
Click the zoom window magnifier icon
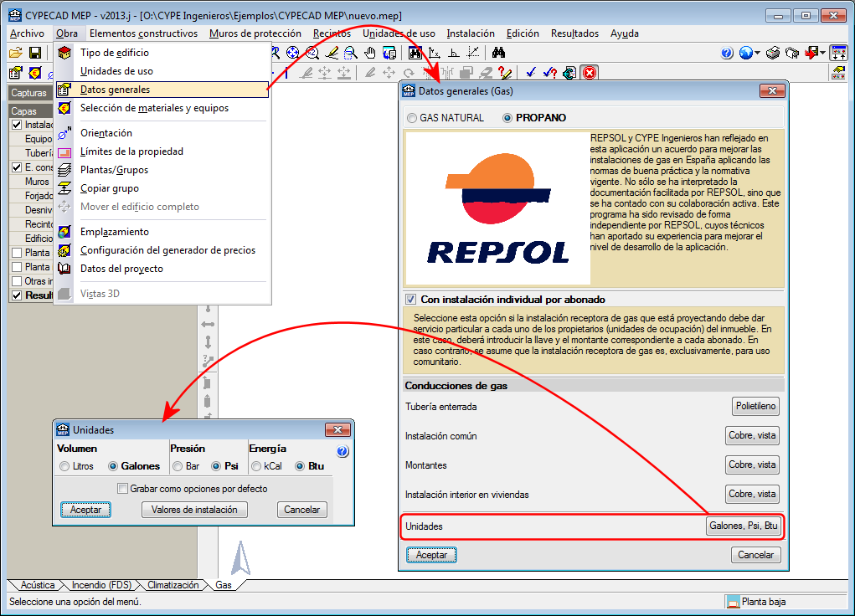[351, 53]
